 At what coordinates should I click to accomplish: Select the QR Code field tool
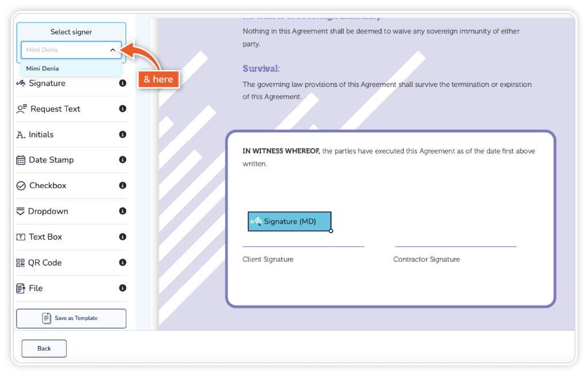pos(45,263)
